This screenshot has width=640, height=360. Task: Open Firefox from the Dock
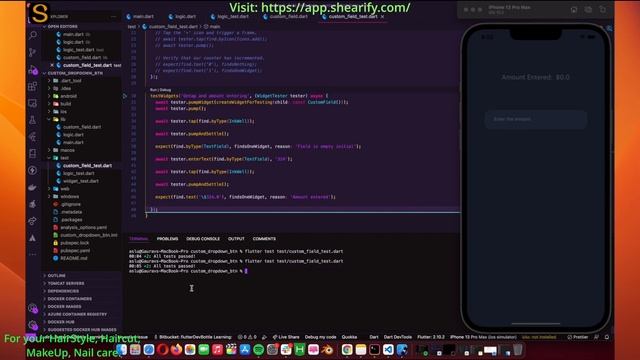176,350
